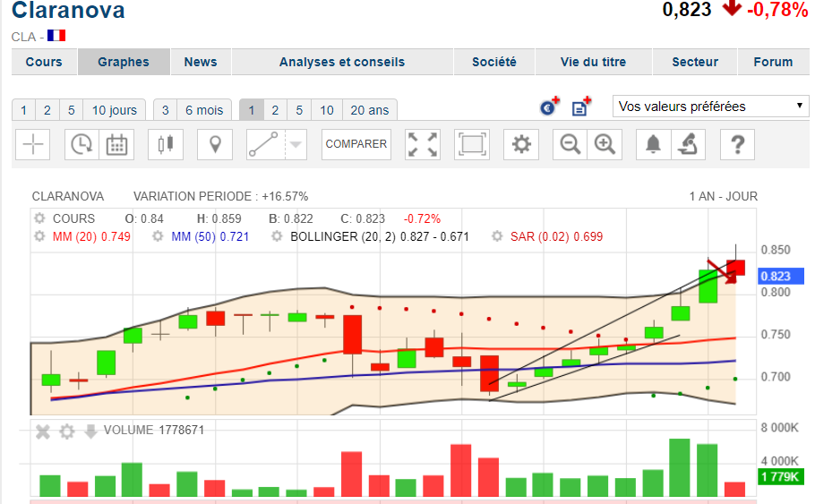Select 5 days period
The height and width of the screenshot is (504, 815).
[72, 110]
